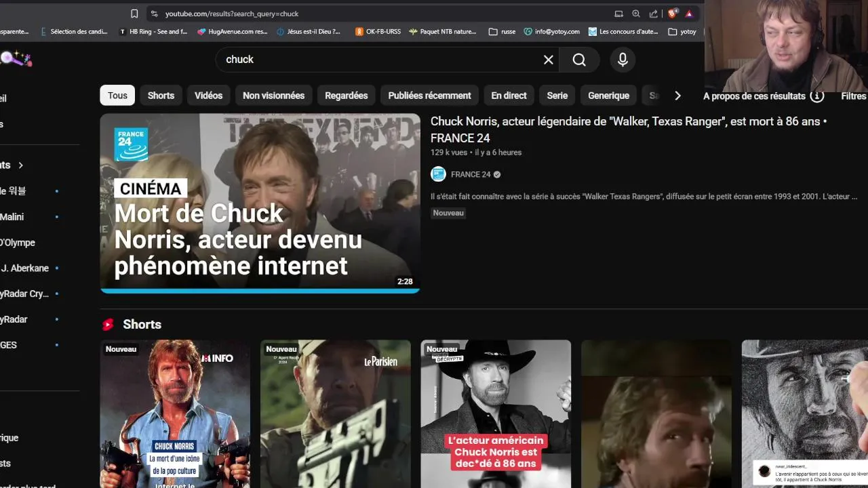Open D'Olympe subscription in sidebar

point(18,243)
